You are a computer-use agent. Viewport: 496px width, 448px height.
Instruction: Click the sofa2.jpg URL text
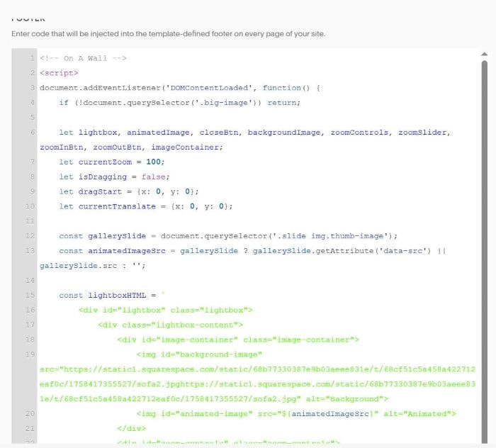(x=257, y=384)
